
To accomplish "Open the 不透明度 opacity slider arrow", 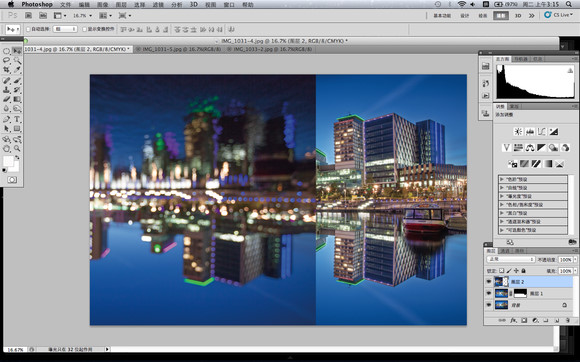I will tap(575, 260).
